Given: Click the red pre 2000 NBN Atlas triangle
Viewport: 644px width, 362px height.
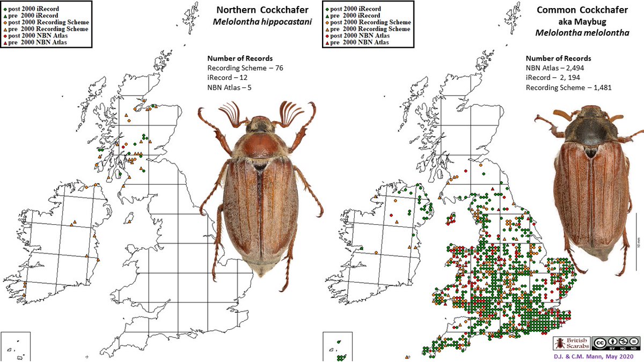Looking at the screenshot, I should tap(6, 42).
